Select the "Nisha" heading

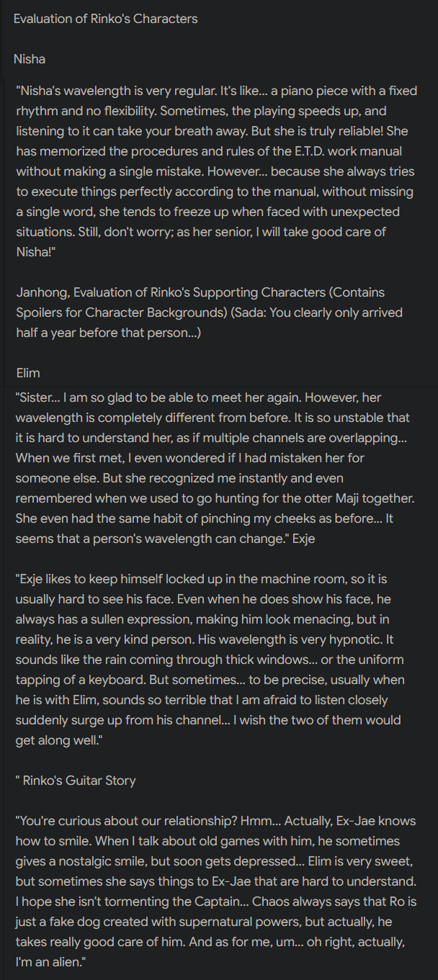pyautogui.click(x=30, y=59)
